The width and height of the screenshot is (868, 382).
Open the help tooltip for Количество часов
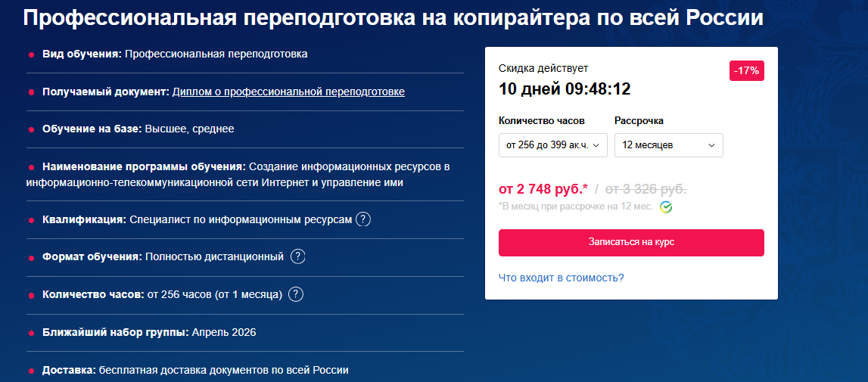296,294
